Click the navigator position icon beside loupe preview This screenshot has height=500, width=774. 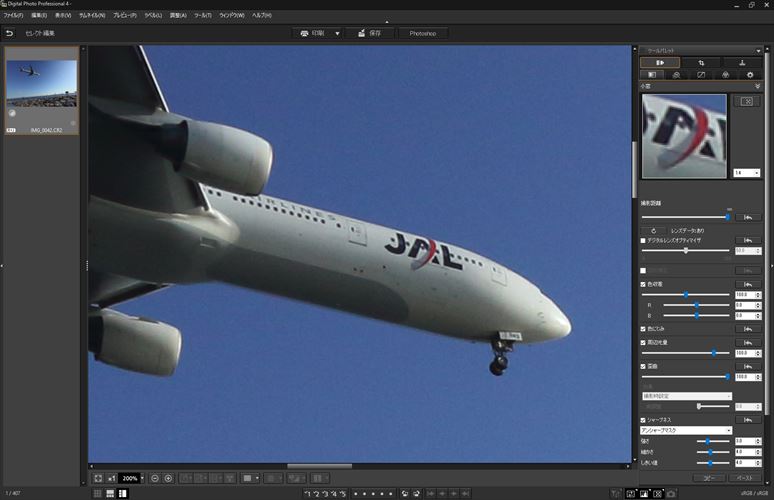point(746,101)
